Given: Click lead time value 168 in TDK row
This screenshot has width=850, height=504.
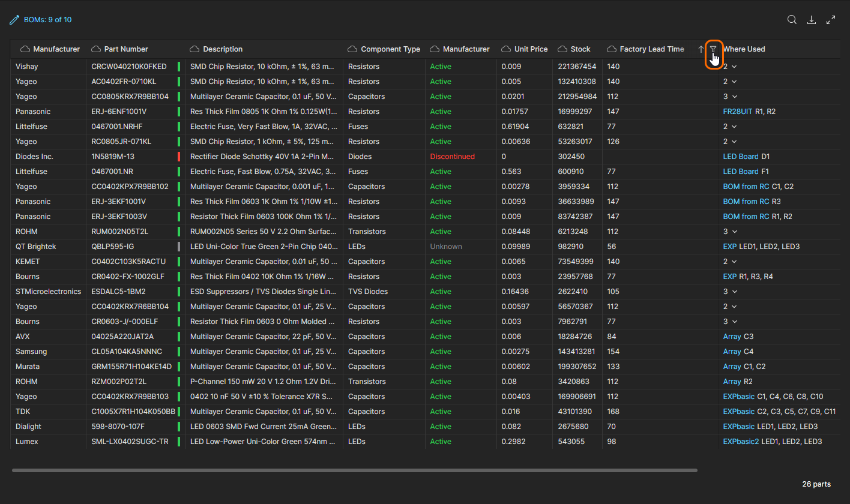Looking at the screenshot, I should (x=613, y=412).
